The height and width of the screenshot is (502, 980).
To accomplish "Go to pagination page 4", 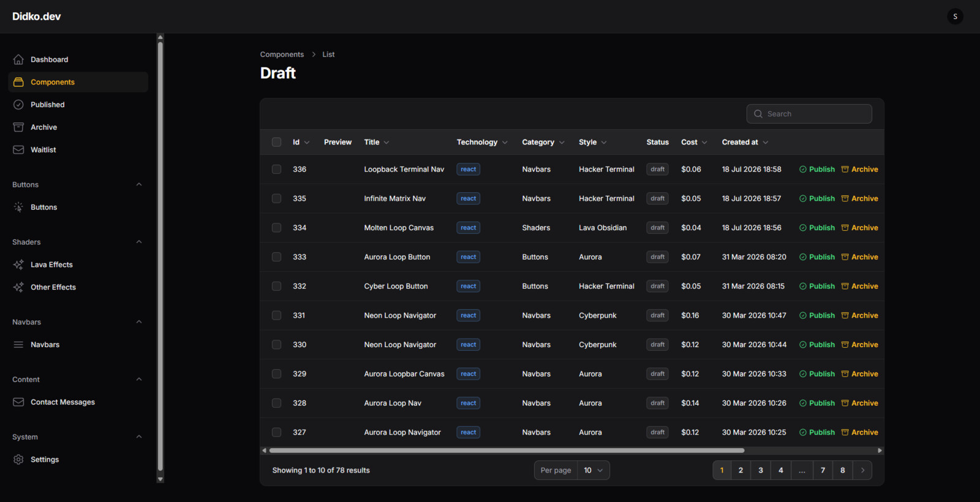I will point(780,470).
